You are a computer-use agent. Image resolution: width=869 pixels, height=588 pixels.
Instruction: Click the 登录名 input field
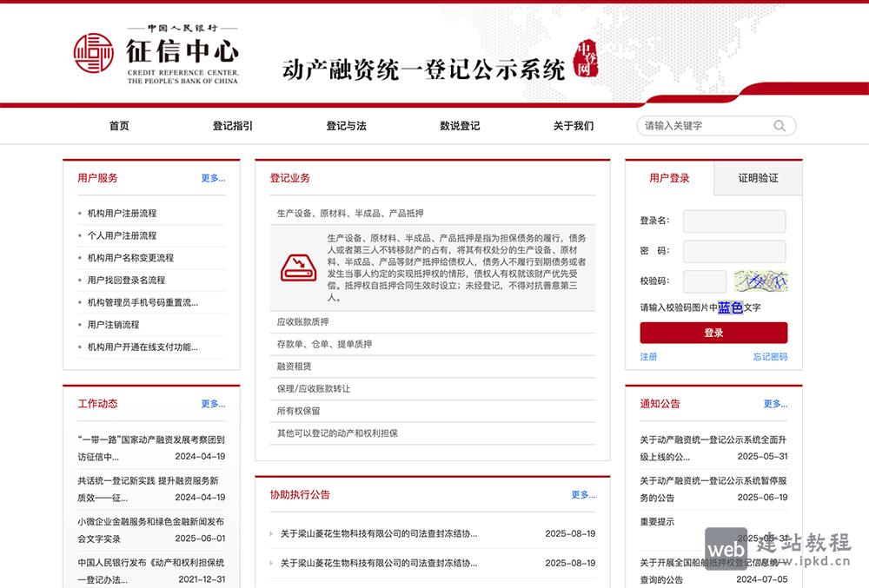coord(734,221)
